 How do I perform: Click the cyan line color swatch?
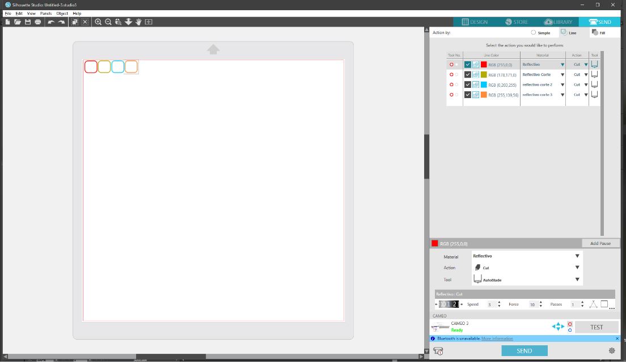(x=484, y=84)
